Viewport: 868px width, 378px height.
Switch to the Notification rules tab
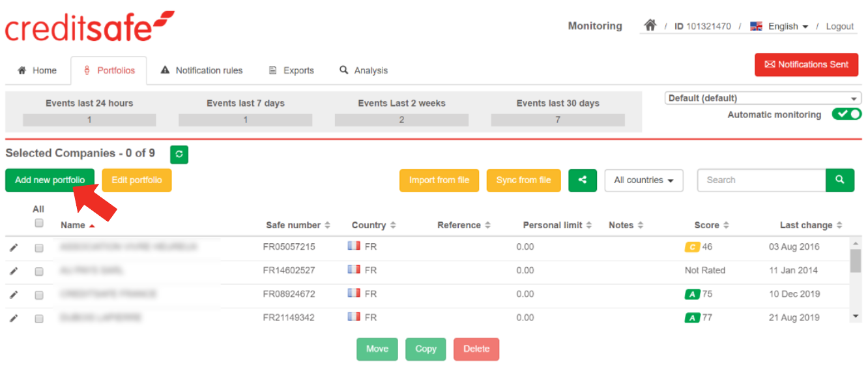[201, 70]
